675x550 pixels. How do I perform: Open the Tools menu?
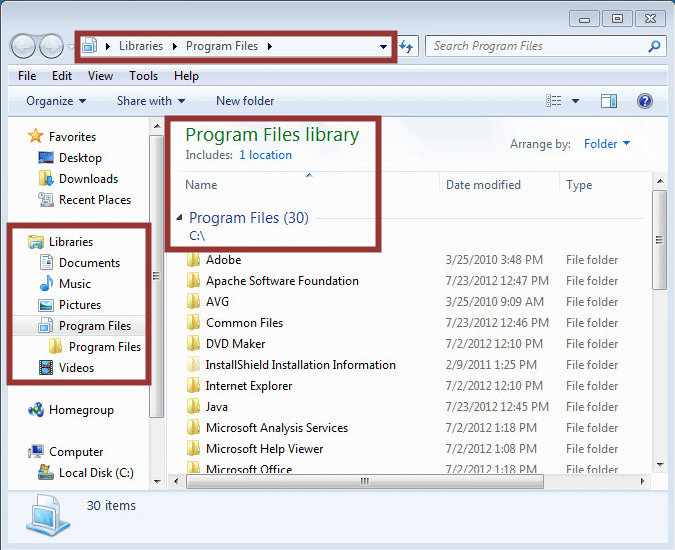143,76
